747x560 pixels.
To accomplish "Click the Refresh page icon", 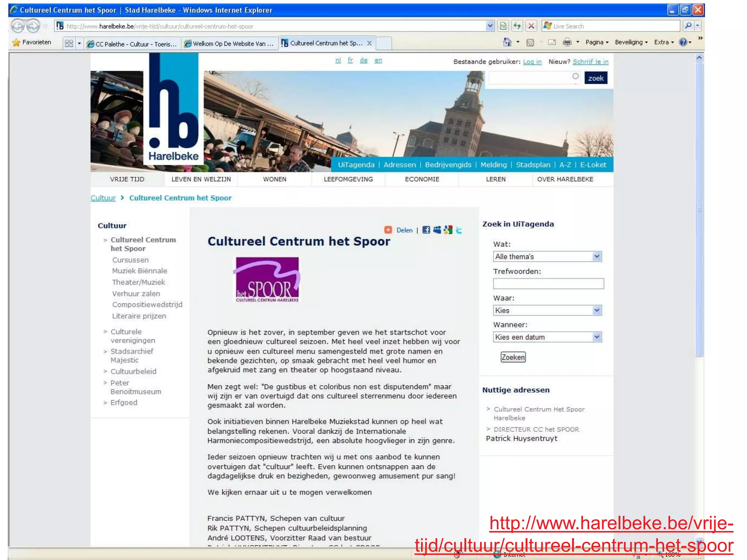I will [x=517, y=26].
